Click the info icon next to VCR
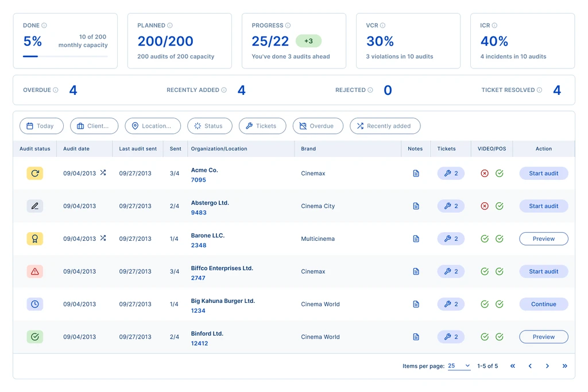The width and height of the screenshot is (588, 392). 382,25
